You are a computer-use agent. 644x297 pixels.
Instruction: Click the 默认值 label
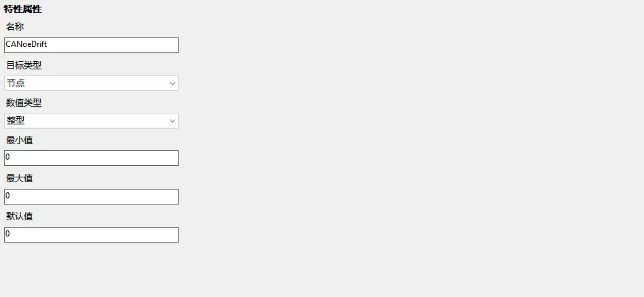point(20,216)
